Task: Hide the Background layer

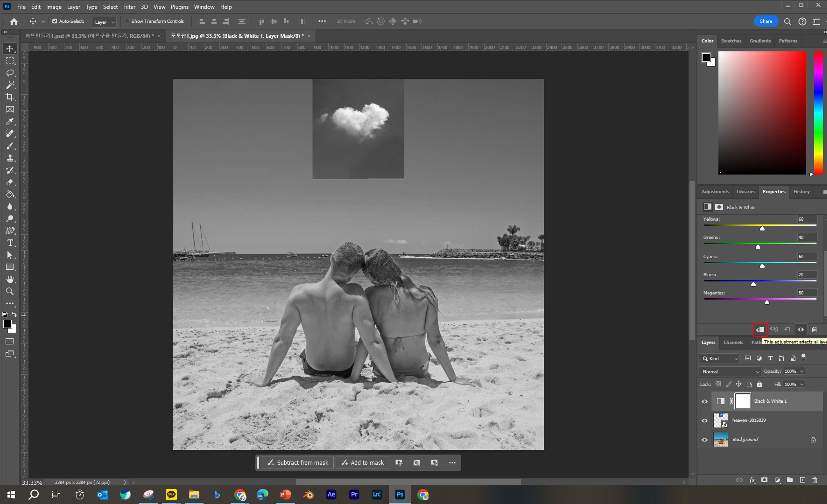Action: tap(705, 440)
